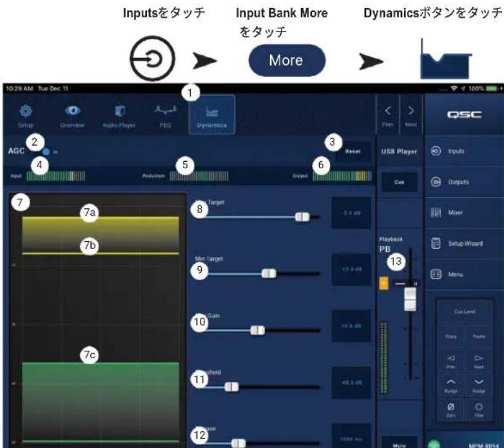
Task: Click the Paste button in keypad
Action: click(479, 336)
